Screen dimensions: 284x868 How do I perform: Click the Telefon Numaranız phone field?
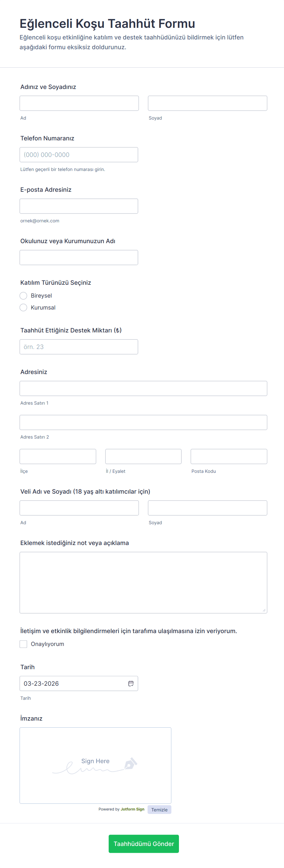[79, 155]
